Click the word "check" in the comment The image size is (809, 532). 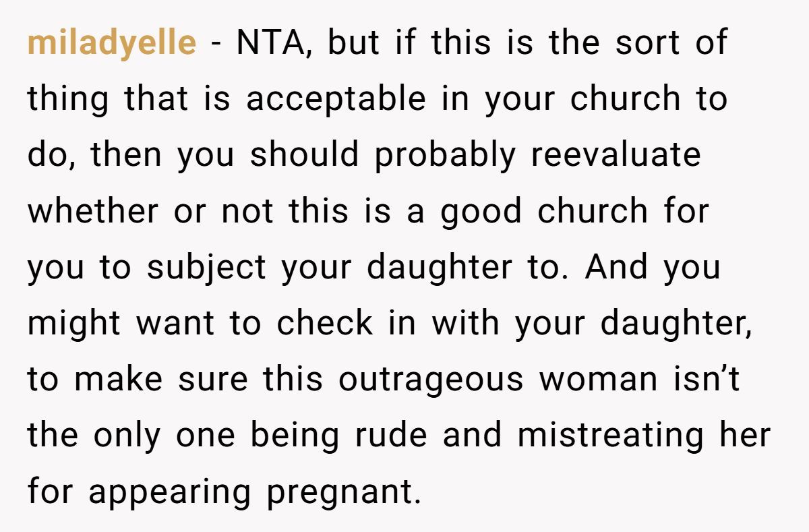[325, 324]
